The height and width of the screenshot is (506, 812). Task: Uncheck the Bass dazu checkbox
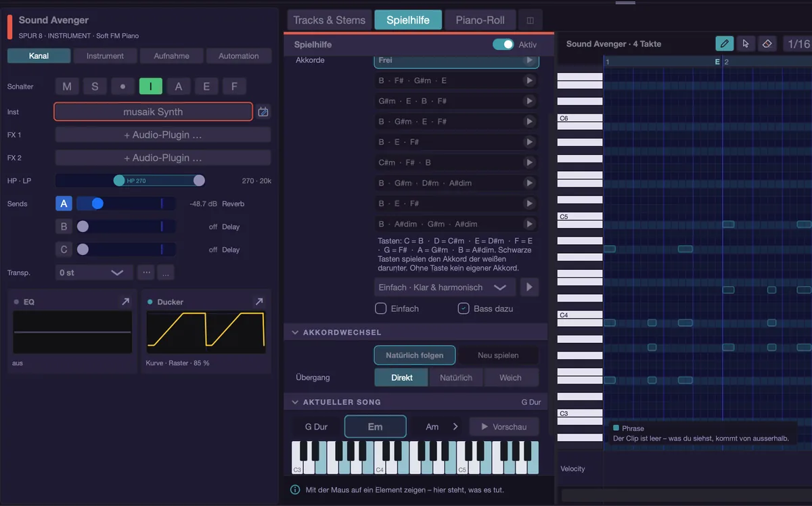464,308
